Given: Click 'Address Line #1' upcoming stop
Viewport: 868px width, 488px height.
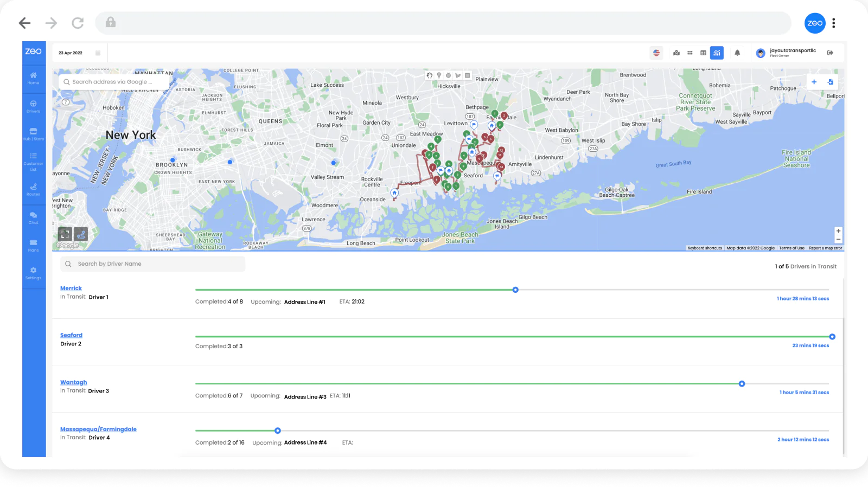Looking at the screenshot, I should pyautogui.click(x=305, y=302).
